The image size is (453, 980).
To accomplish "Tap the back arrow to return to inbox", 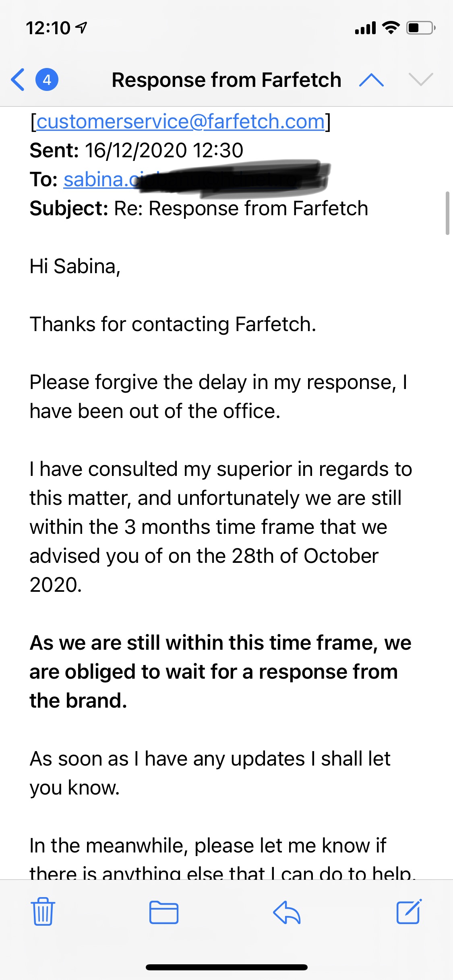I will point(18,80).
